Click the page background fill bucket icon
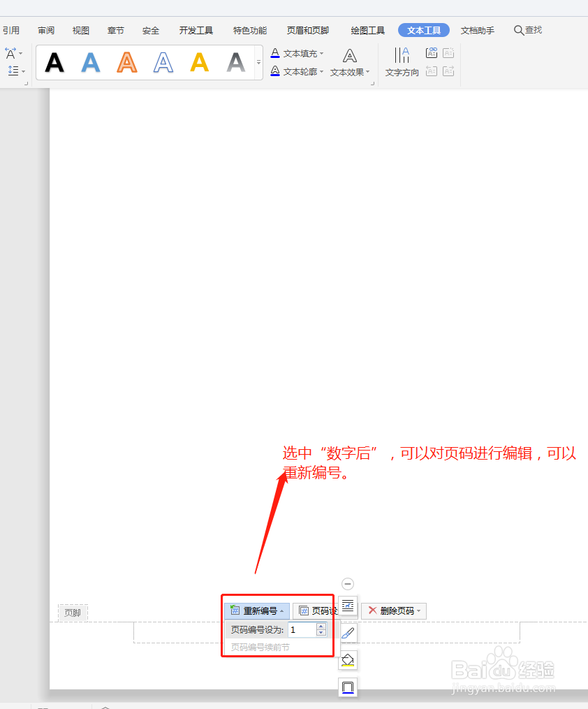The height and width of the screenshot is (709, 588). click(x=348, y=659)
